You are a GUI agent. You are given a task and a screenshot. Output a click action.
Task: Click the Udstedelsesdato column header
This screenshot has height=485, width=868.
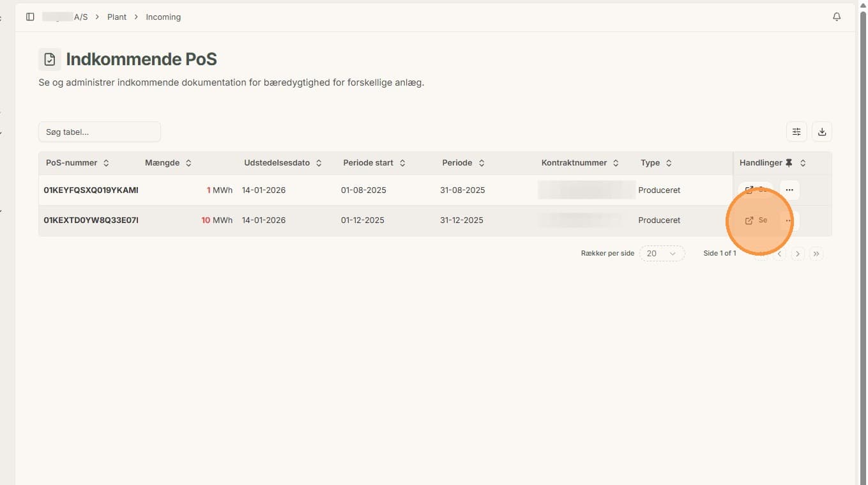tap(277, 163)
